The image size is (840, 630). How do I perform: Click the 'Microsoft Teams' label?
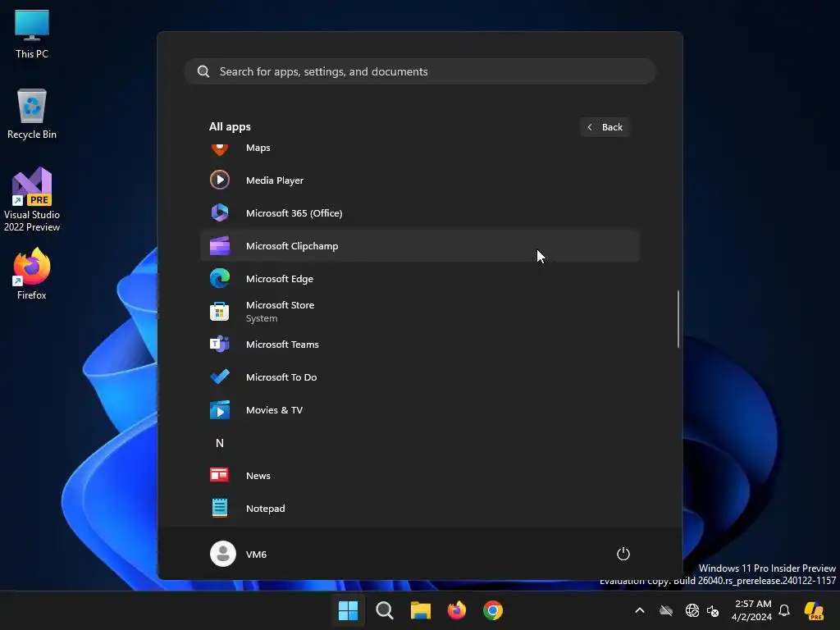pyautogui.click(x=282, y=345)
